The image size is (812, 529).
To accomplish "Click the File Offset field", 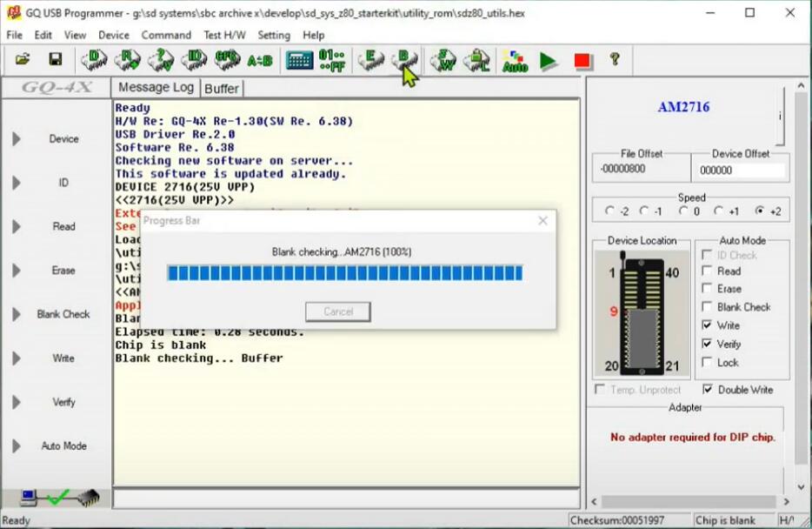I will click(x=641, y=170).
